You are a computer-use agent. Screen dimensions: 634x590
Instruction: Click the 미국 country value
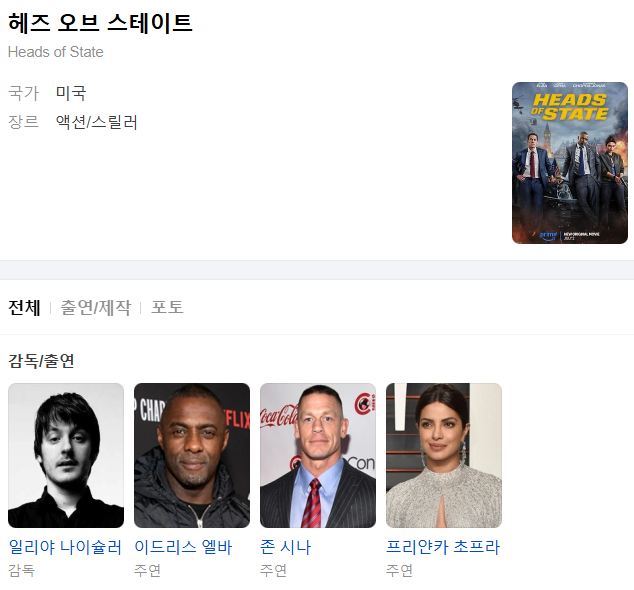pyautogui.click(x=71, y=93)
